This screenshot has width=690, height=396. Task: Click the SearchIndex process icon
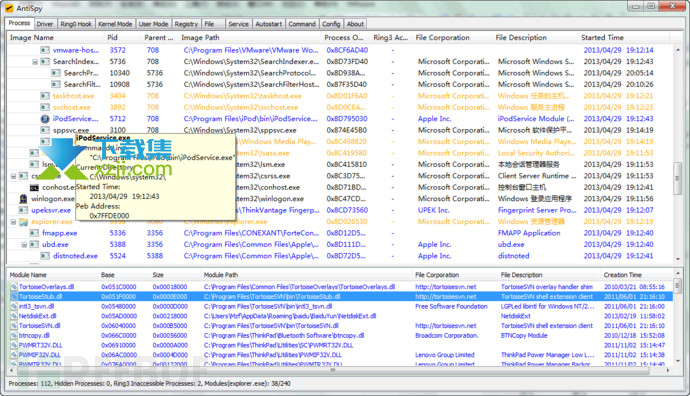click(x=45, y=62)
